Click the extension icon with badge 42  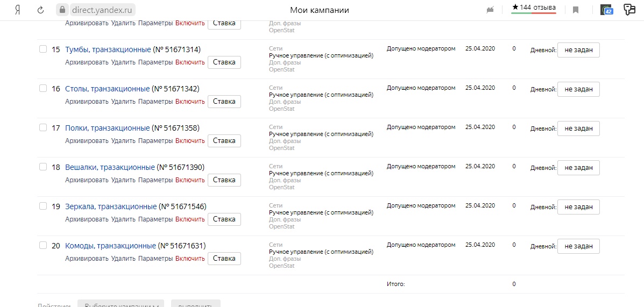coord(606,10)
